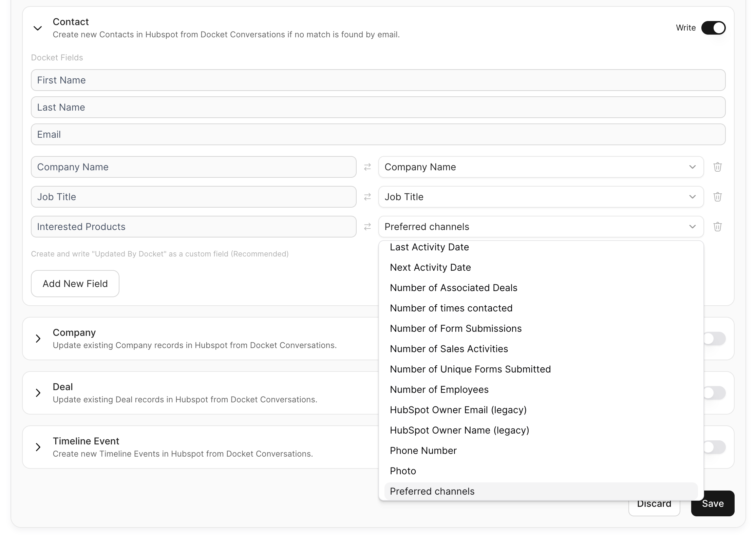The width and height of the screenshot is (756, 536).
Task: Collapse the Contact section chevron
Action: [38, 28]
